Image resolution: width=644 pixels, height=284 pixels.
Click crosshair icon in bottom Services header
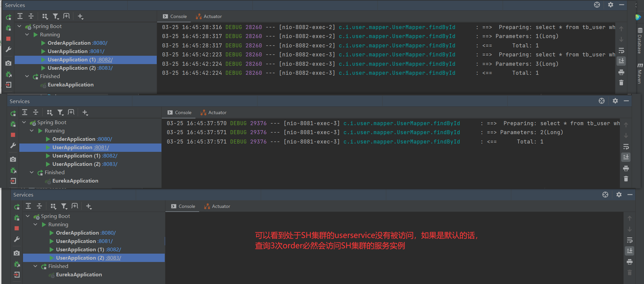point(605,195)
